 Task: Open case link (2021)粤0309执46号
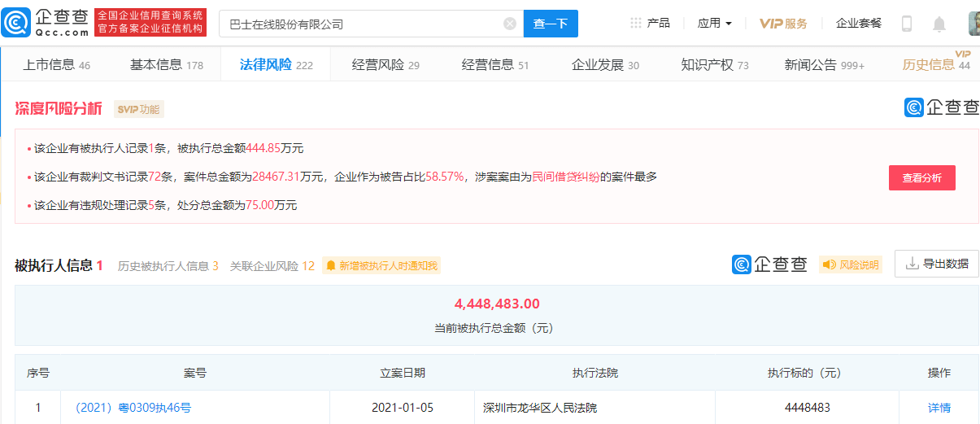pyautogui.click(x=133, y=408)
